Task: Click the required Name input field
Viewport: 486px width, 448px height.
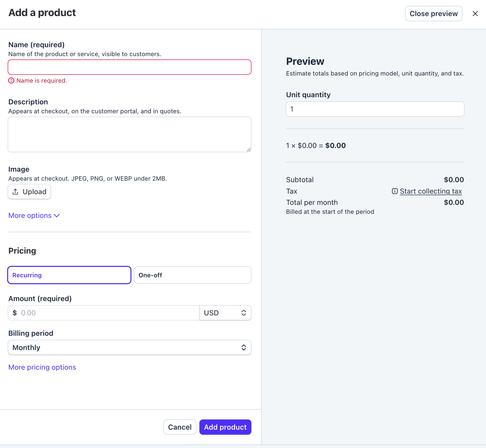Action: coord(129,67)
